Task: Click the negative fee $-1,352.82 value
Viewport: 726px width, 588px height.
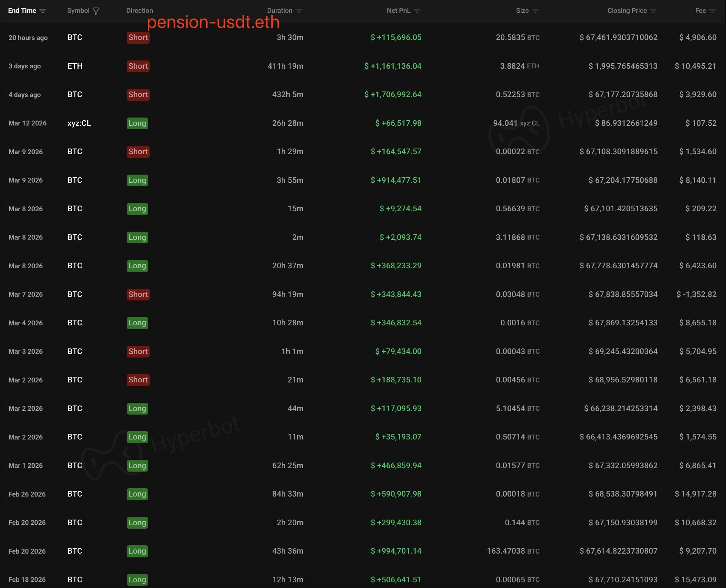Action: click(x=696, y=294)
